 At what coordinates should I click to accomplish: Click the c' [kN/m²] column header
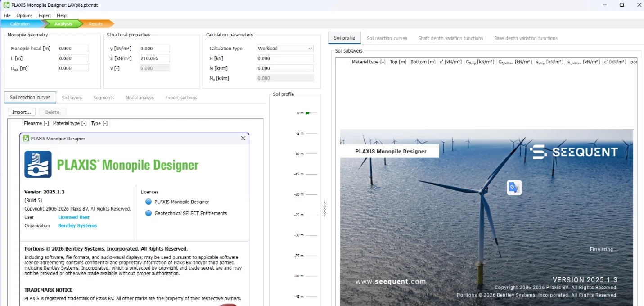click(615, 62)
